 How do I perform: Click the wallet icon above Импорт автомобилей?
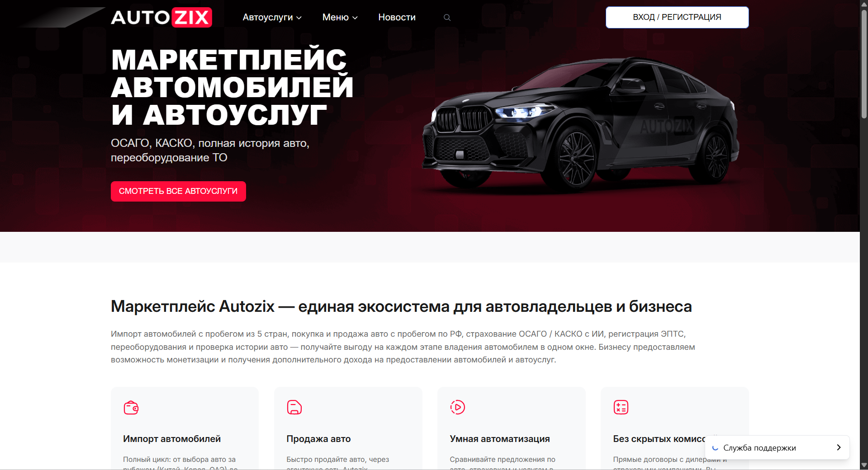(x=131, y=407)
